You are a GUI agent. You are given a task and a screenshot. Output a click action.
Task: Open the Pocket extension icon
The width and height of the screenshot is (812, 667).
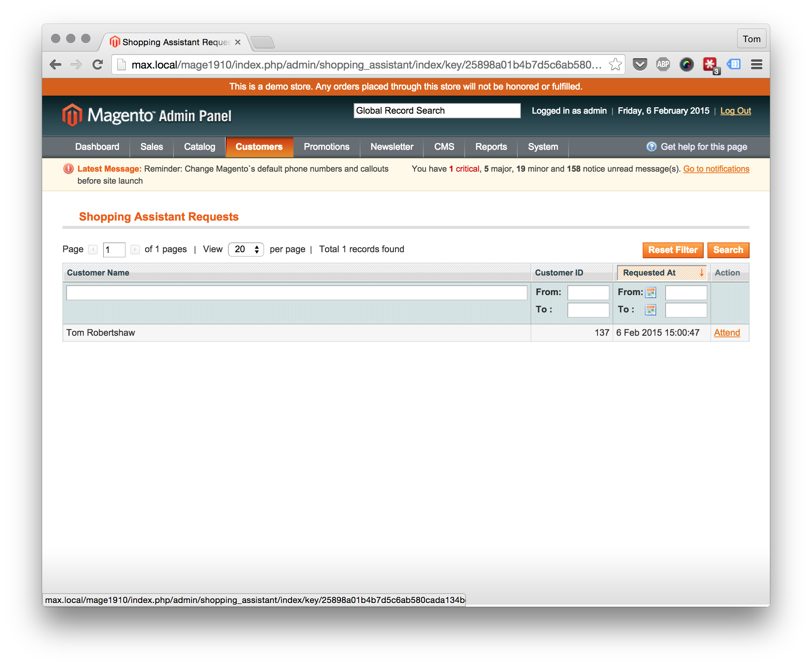pyautogui.click(x=640, y=64)
